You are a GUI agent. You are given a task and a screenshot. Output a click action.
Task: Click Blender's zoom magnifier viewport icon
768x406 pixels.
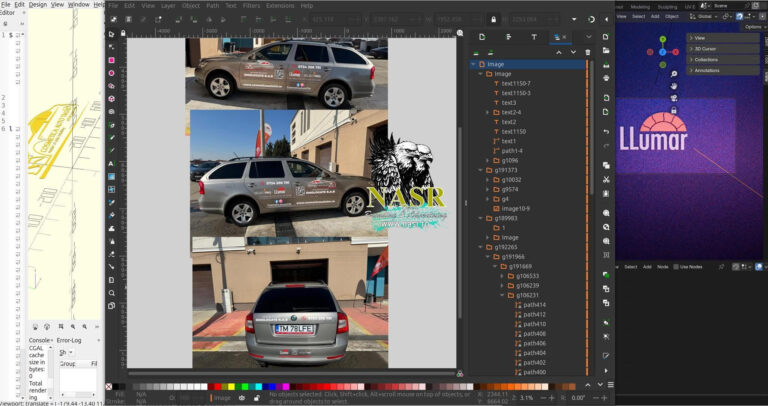[674, 73]
